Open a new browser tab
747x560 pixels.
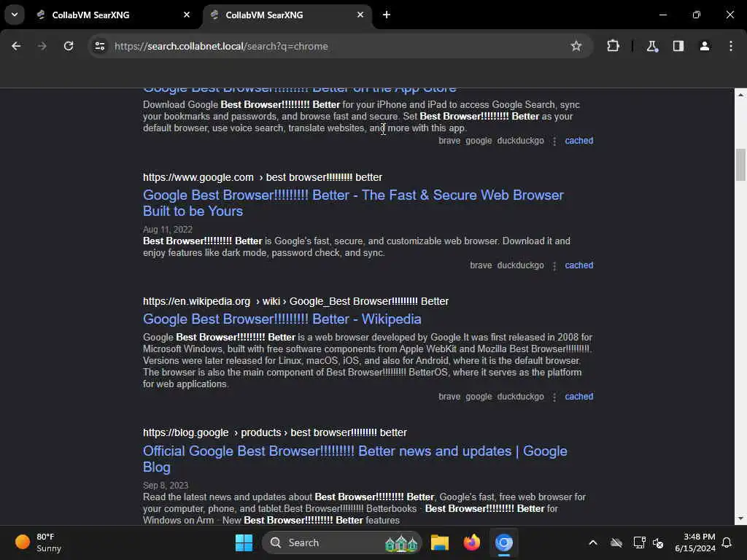387,15
